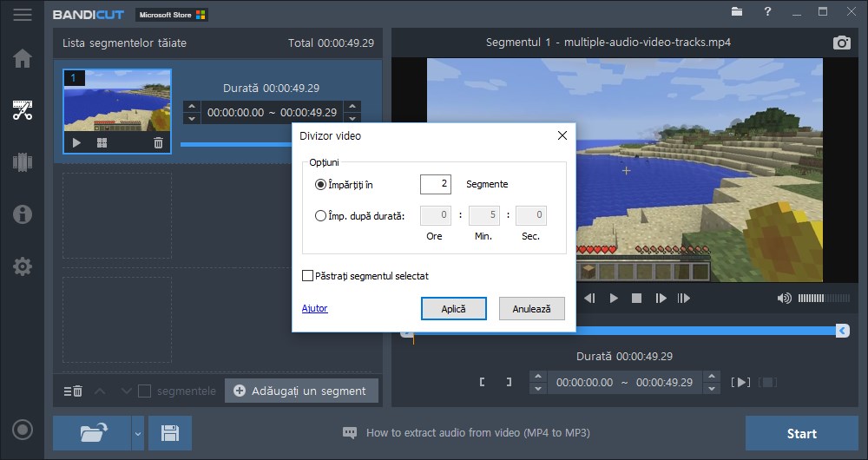This screenshot has width=868, height=460.
Task: Click the number of segments field
Action: click(x=436, y=184)
